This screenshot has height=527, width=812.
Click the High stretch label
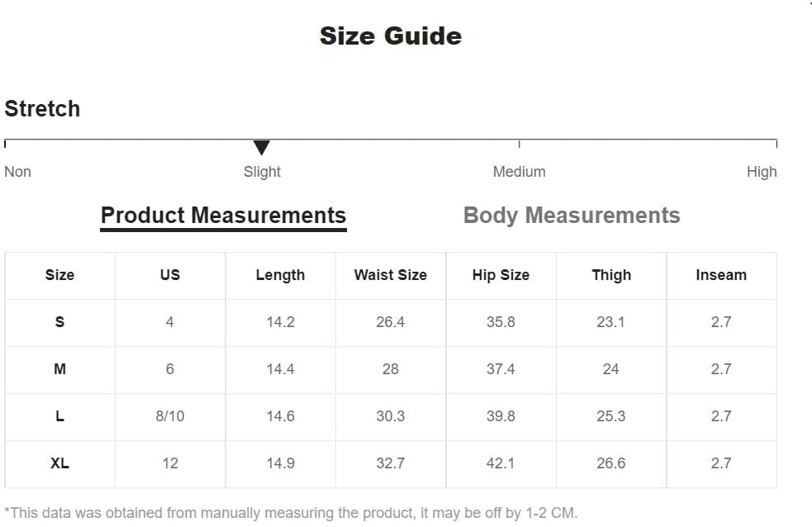coord(761,172)
